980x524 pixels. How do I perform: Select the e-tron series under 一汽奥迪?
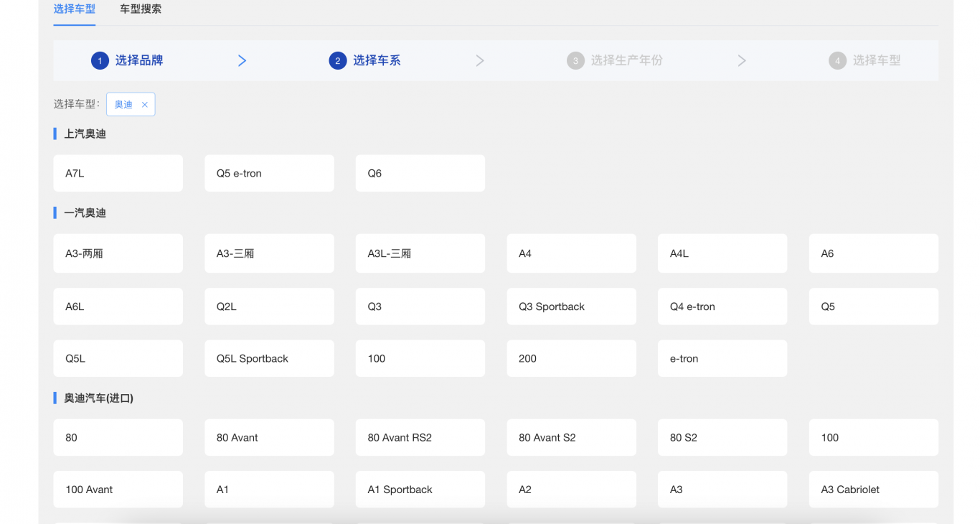click(x=722, y=358)
